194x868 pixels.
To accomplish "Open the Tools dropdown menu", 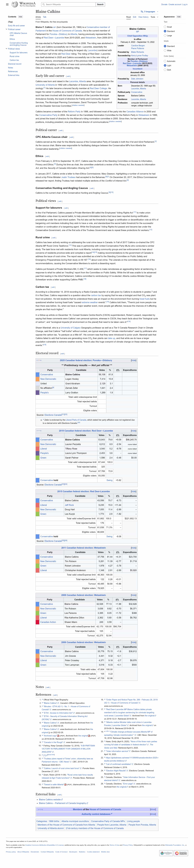I will [x=154, y=17].
